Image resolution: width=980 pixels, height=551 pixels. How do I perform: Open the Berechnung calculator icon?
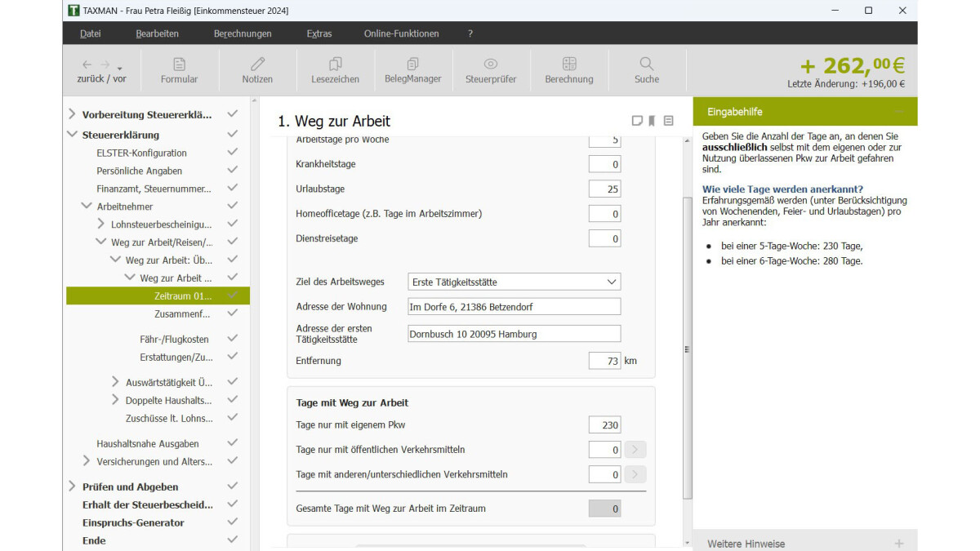(569, 64)
